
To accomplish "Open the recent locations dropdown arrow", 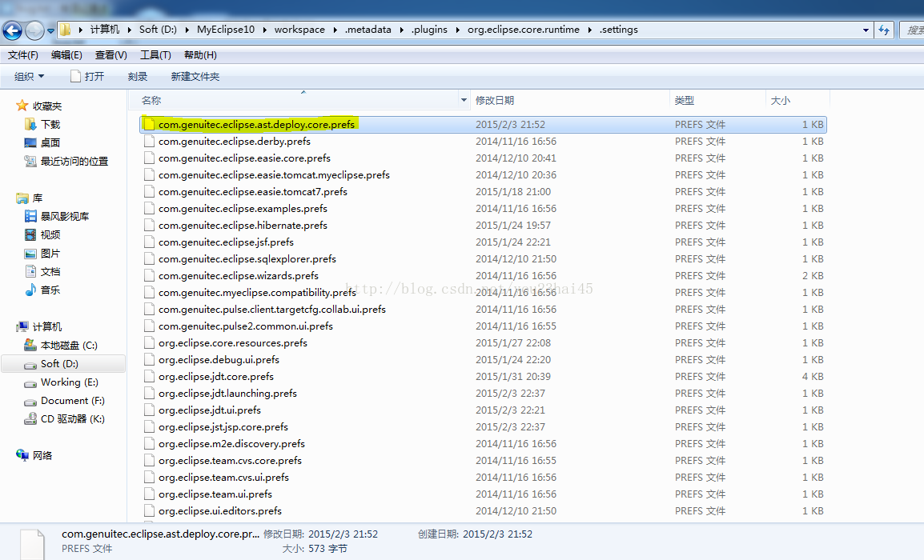I will pyautogui.click(x=50, y=30).
